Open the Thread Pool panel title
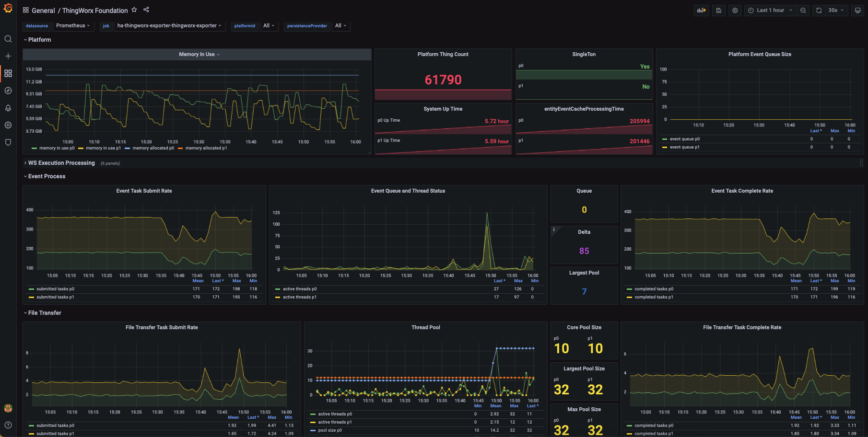The width and height of the screenshot is (868, 437). click(425, 327)
